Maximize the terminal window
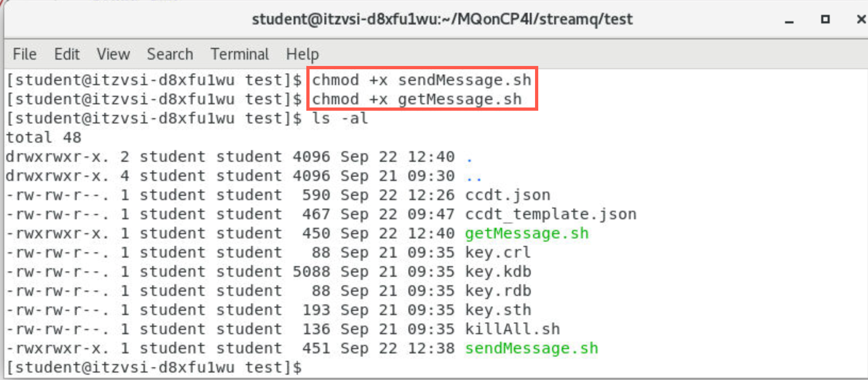The height and width of the screenshot is (380, 868). [825, 19]
